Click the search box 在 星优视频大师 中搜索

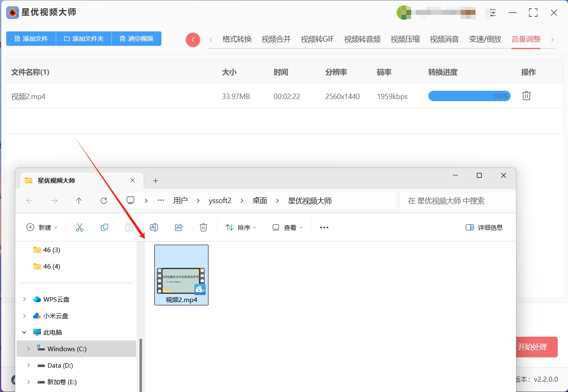coord(458,201)
